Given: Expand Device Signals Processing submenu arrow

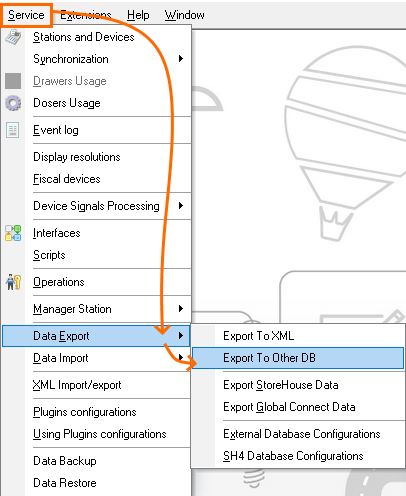Looking at the screenshot, I should click(181, 206).
